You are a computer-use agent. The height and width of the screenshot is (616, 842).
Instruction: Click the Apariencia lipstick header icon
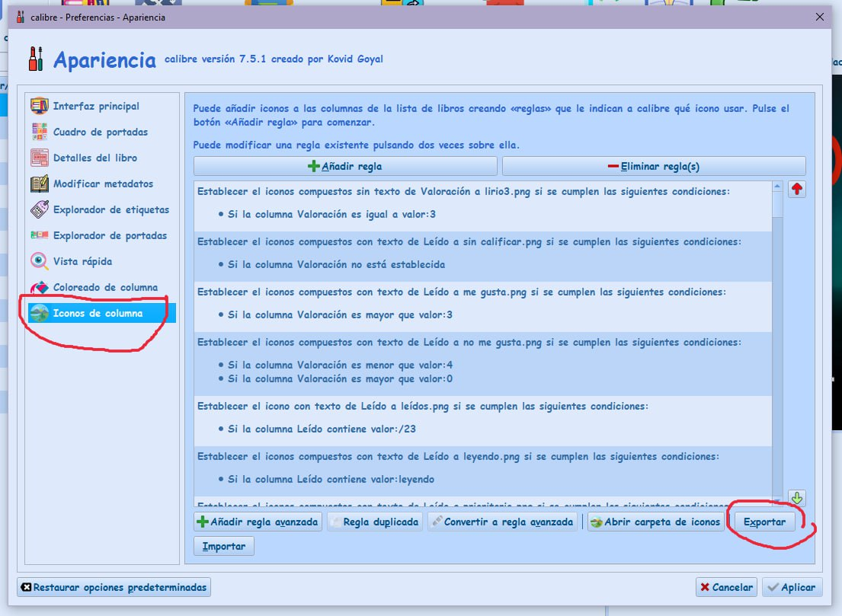36,59
